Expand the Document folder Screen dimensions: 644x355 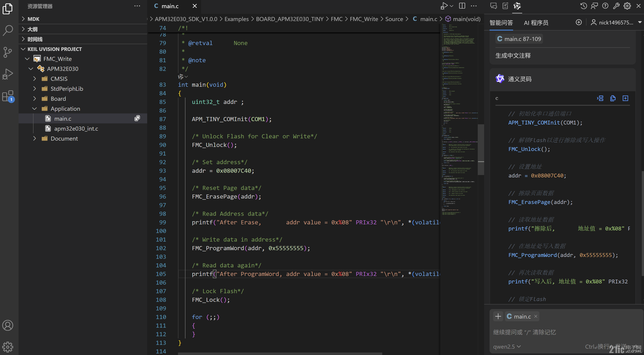point(34,138)
